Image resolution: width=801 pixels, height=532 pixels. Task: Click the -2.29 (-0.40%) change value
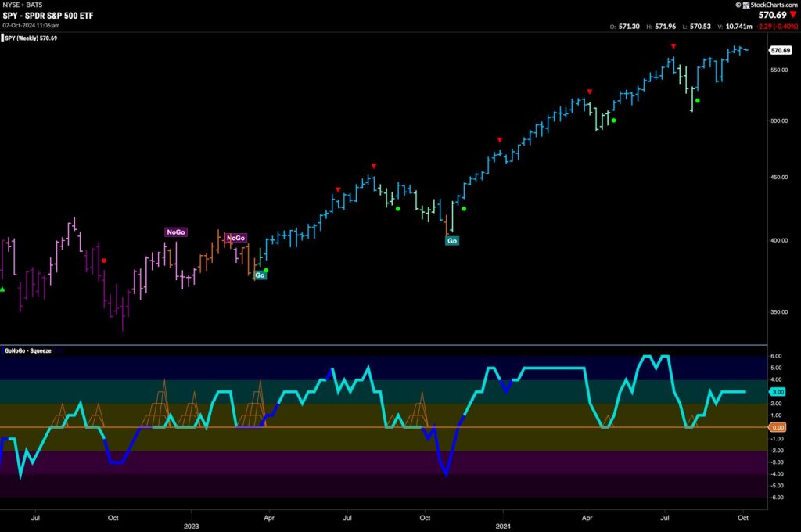(x=777, y=27)
